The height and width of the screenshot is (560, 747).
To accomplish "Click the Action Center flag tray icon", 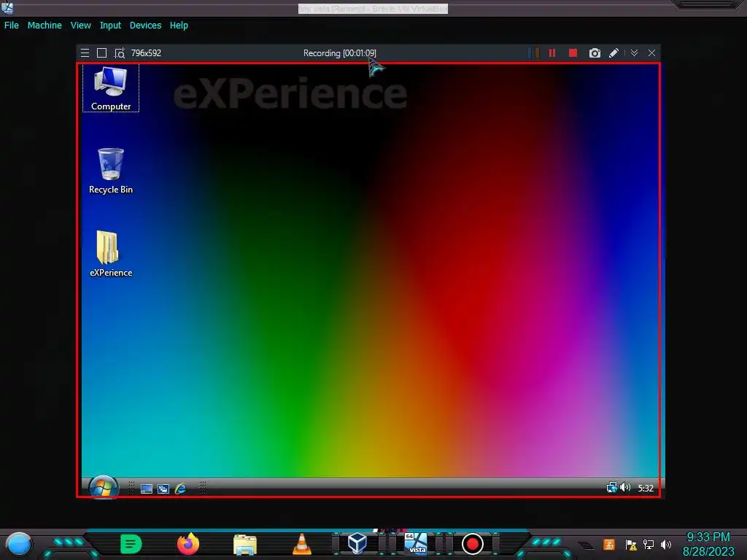I will [x=631, y=545].
